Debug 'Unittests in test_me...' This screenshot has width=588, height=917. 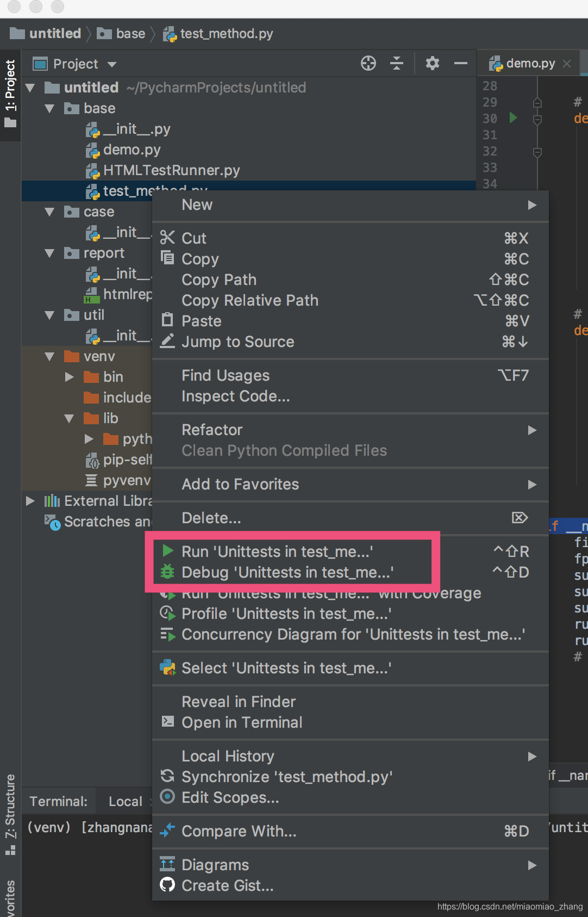pos(351,572)
